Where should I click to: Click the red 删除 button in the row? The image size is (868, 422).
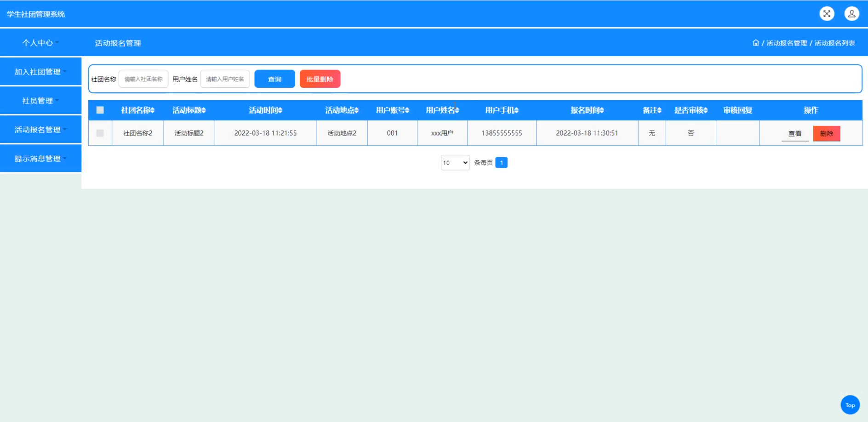click(x=827, y=134)
